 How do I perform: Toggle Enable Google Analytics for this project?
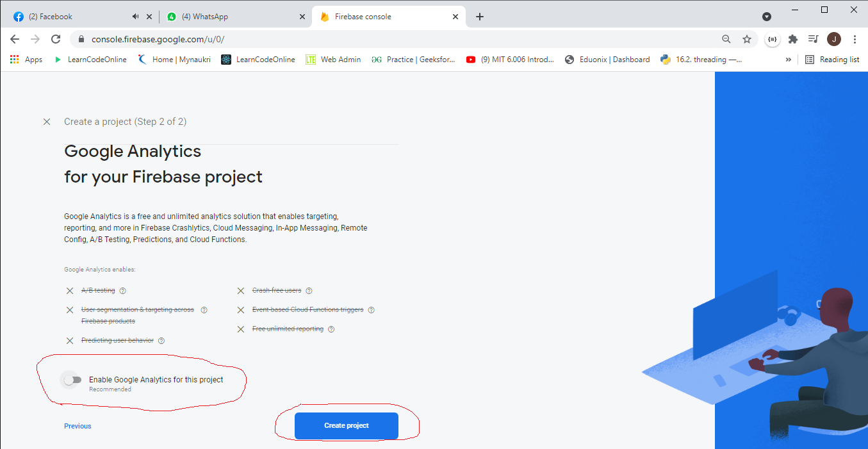(73, 380)
